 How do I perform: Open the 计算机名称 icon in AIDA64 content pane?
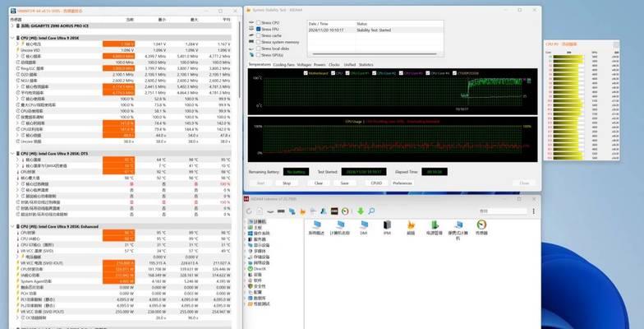point(340,227)
